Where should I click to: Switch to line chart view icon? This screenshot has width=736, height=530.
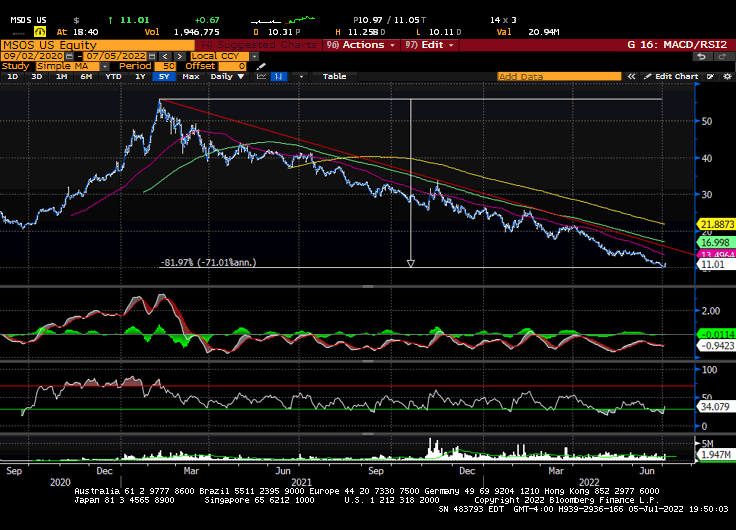[x=261, y=77]
